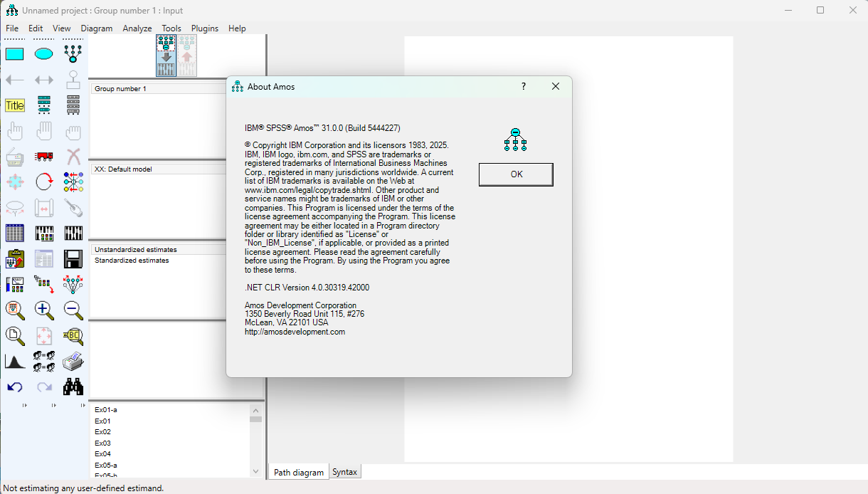The image size is (868, 494).
Task: Open the List variables in data set icon
Action: pyautogui.click(x=73, y=105)
